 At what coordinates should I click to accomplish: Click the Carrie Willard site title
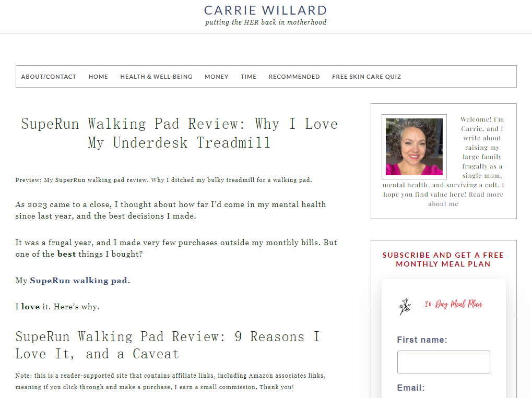tap(266, 10)
